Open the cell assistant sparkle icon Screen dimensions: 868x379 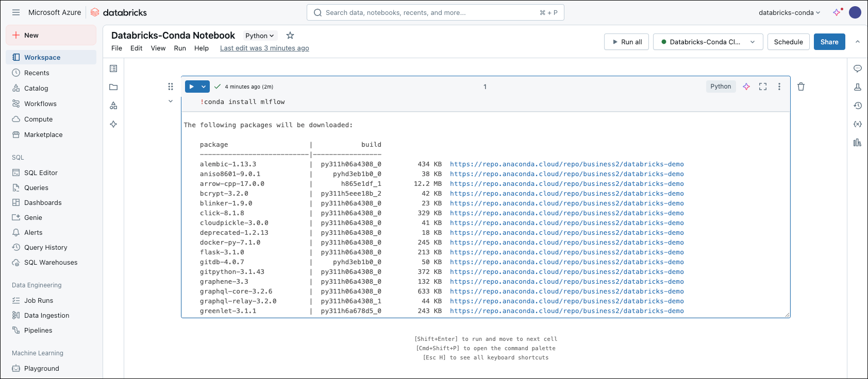746,87
